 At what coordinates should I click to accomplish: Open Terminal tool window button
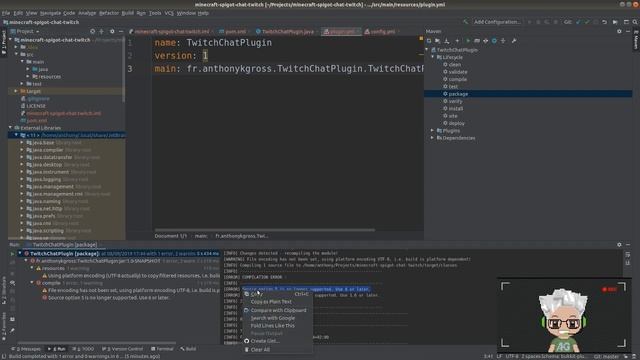coord(162,349)
